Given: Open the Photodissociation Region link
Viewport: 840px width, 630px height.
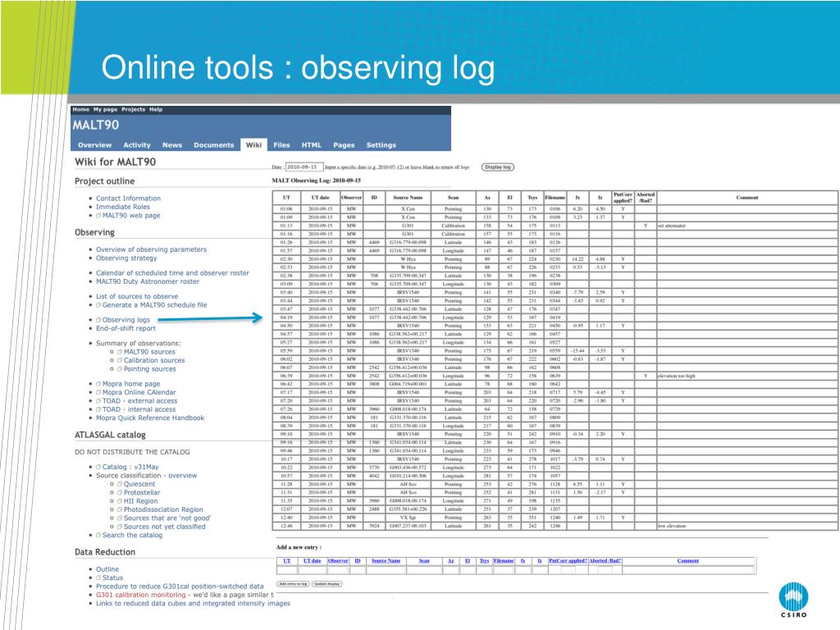Looking at the screenshot, I should 163,510.
